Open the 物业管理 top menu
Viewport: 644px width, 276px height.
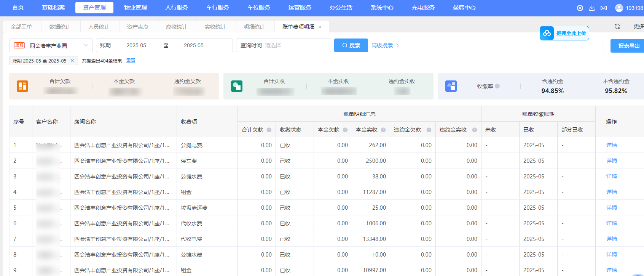point(135,8)
